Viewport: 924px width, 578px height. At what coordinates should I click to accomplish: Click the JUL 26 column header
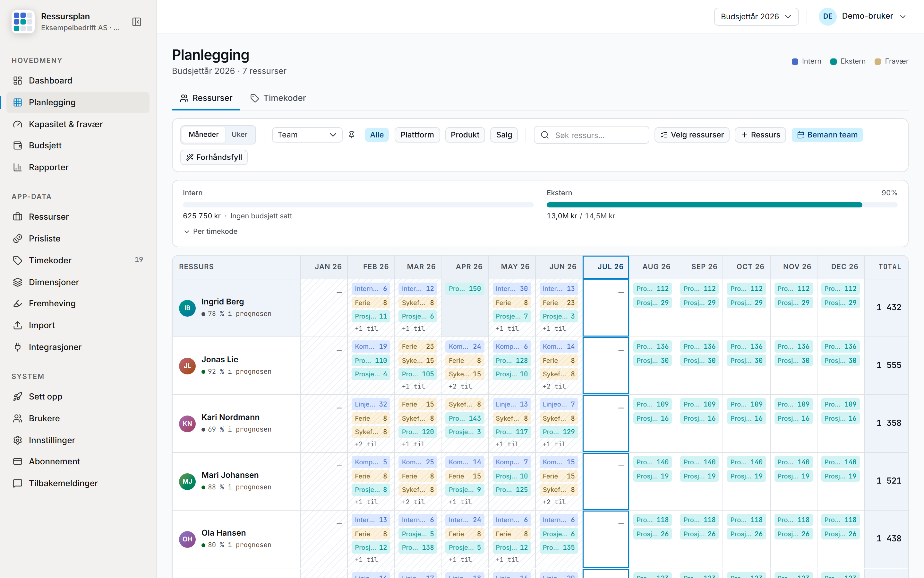[605, 267]
